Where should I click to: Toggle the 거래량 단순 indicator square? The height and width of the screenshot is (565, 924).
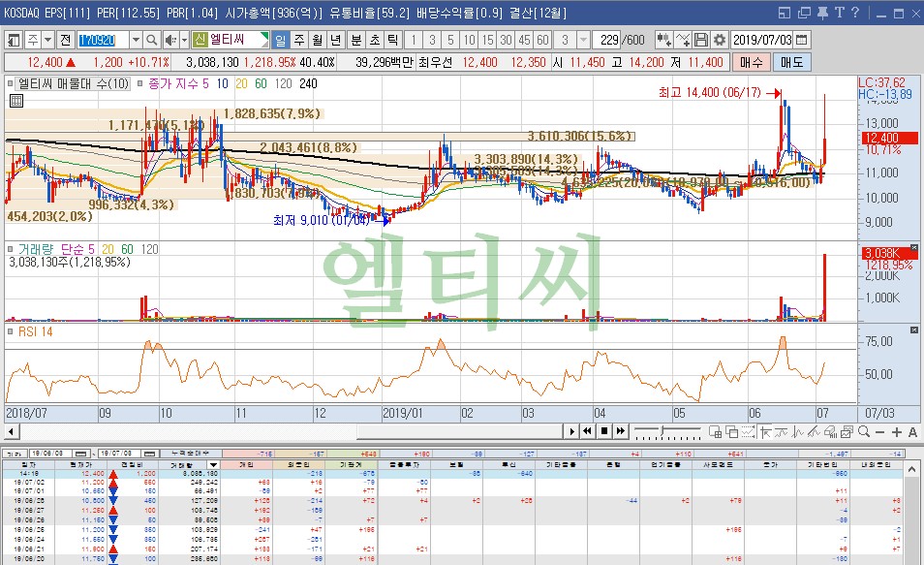click(10, 249)
